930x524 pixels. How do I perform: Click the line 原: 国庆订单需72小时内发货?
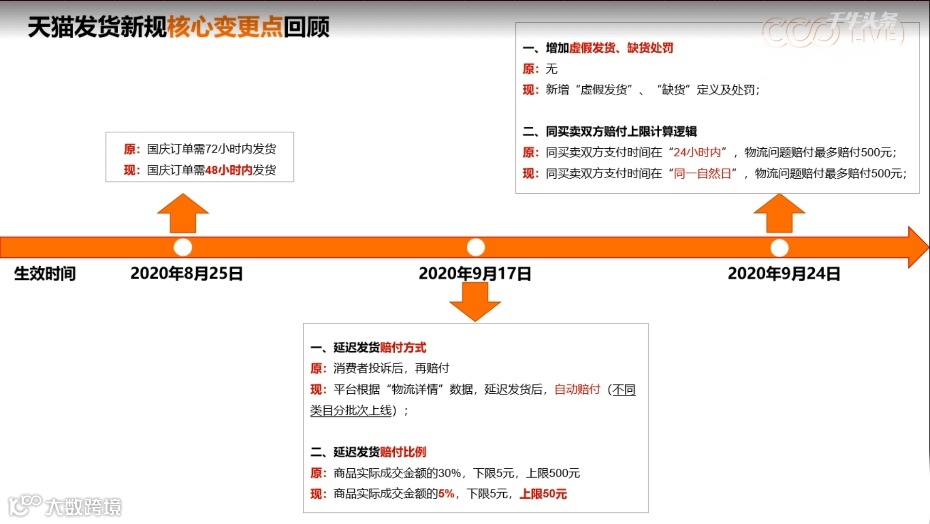coord(200,149)
